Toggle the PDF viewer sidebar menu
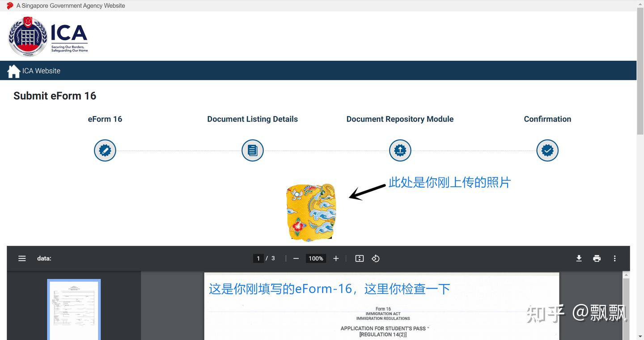This screenshot has height=340, width=644. coord(22,258)
